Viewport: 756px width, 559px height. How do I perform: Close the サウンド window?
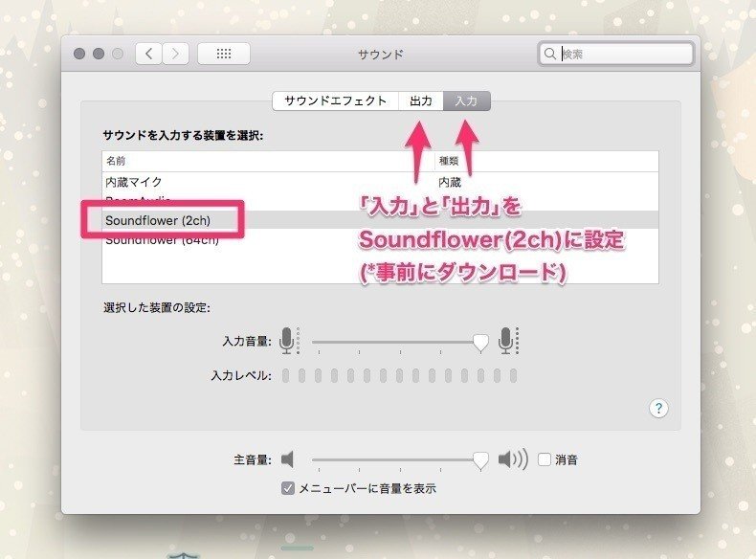tap(79, 54)
